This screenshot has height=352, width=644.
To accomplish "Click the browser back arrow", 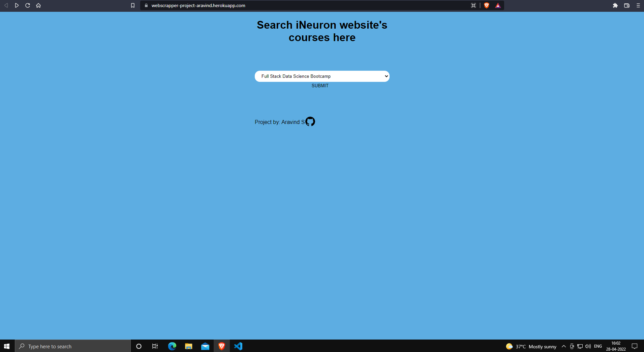I will click(x=6, y=5).
